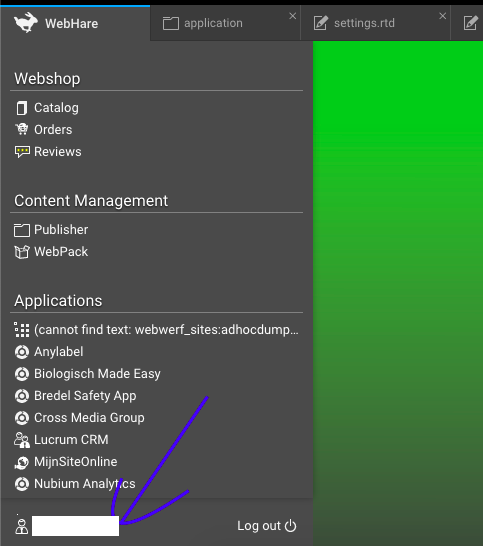Open Cross Media Group application

79,418
